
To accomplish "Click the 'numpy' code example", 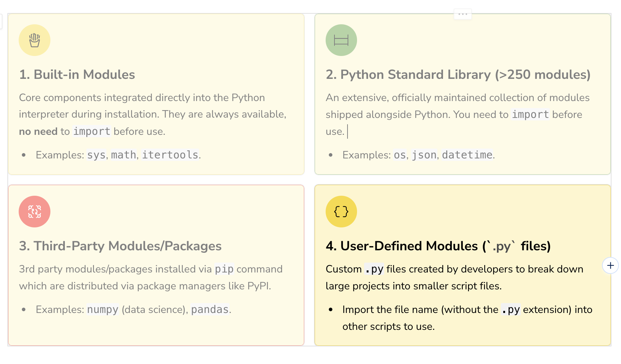I will tap(103, 309).
